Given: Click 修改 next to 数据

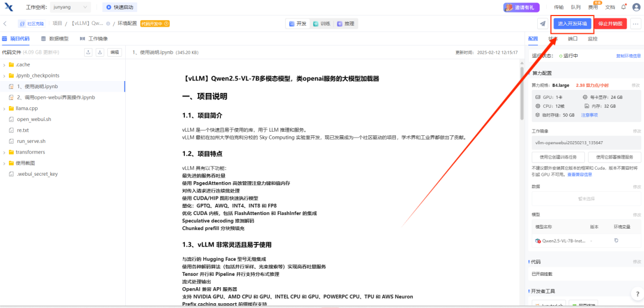Looking at the screenshot, I should coord(636,186).
